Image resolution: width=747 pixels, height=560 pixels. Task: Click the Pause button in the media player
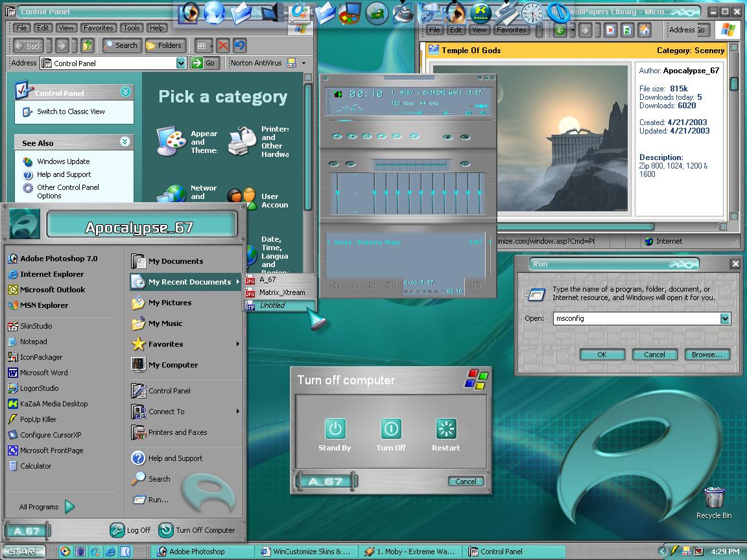367,136
